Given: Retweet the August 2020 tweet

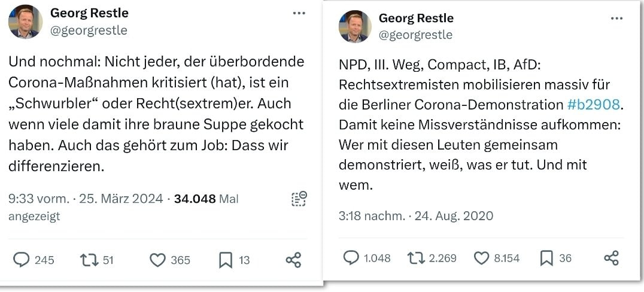Looking at the screenshot, I should (415, 258).
